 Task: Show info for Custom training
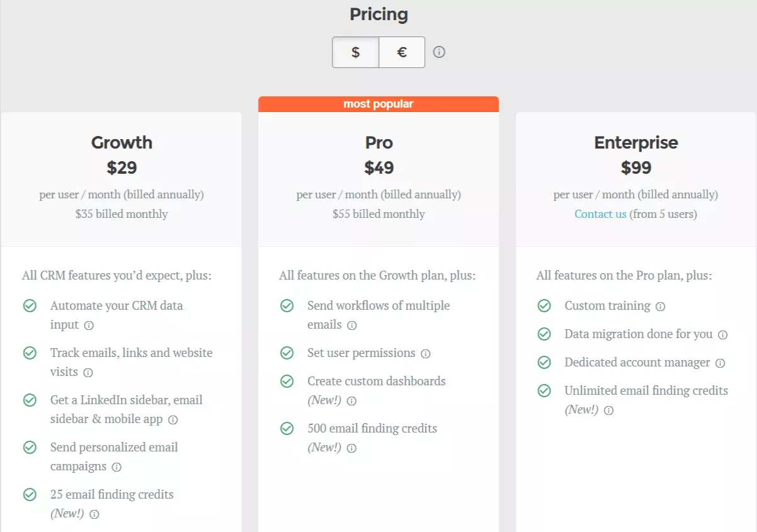pos(660,307)
